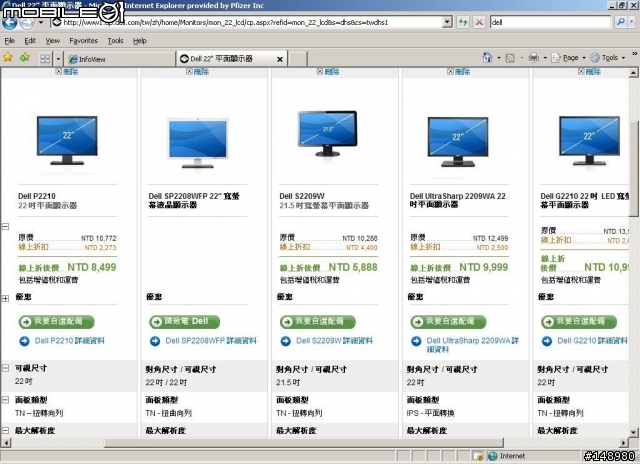Click the Home icon
Screen dimensions: 640x464
click(x=487, y=58)
